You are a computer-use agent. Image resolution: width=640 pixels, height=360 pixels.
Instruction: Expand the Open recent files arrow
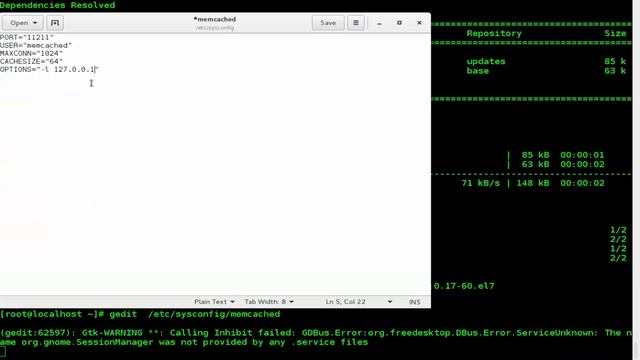point(35,23)
